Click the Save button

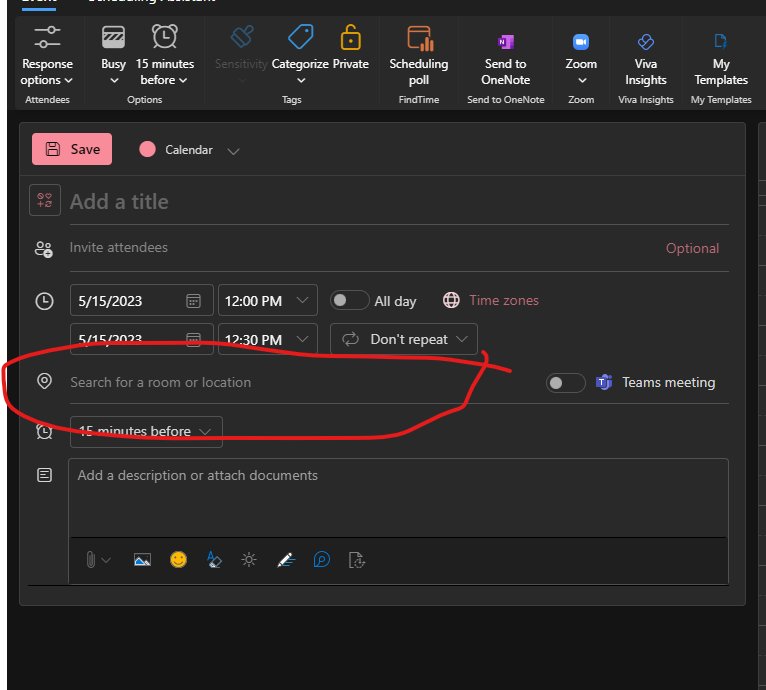[x=72, y=149]
